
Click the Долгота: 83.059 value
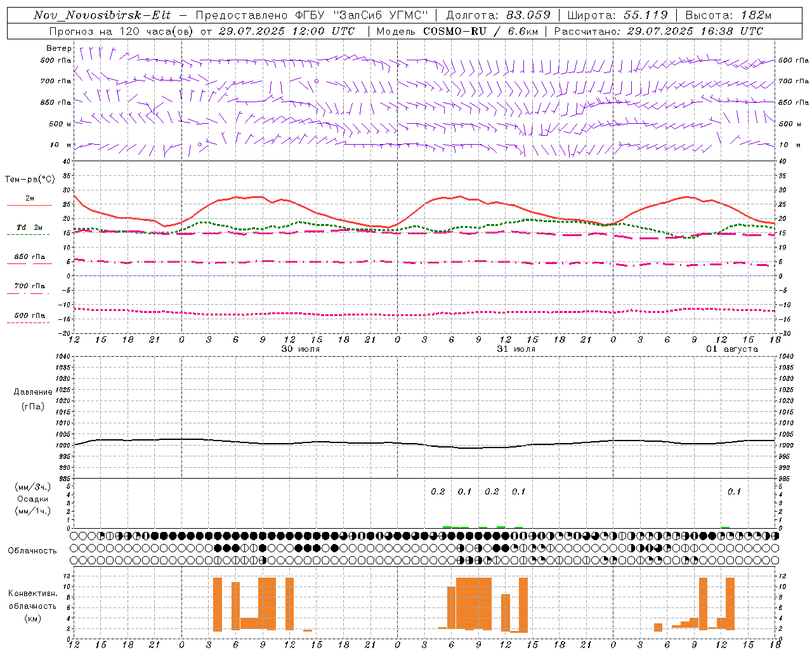tap(498, 15)
